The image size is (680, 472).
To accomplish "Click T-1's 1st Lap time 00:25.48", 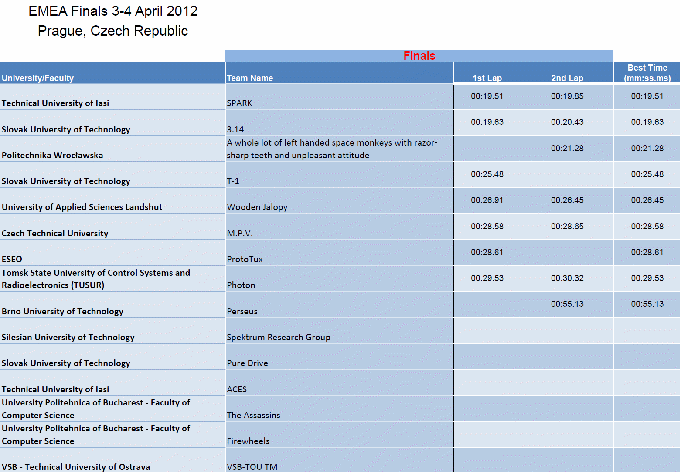I will [x=487, y=174].
